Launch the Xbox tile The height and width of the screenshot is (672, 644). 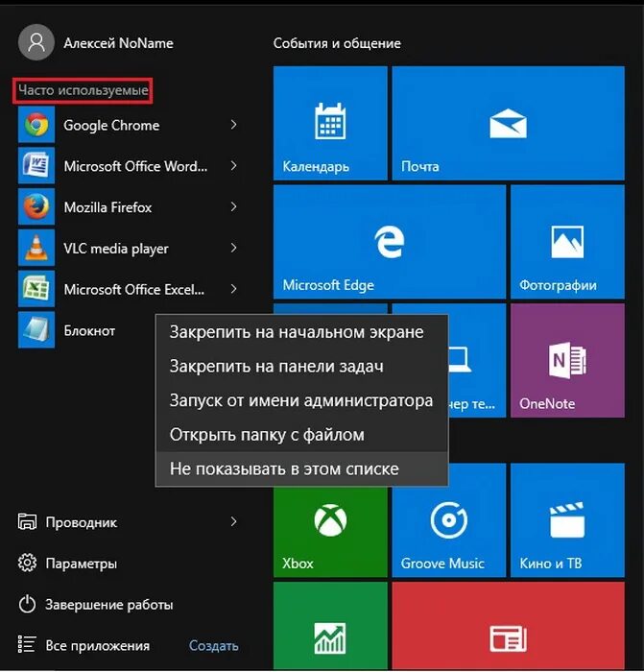click(x=330, y=532)
